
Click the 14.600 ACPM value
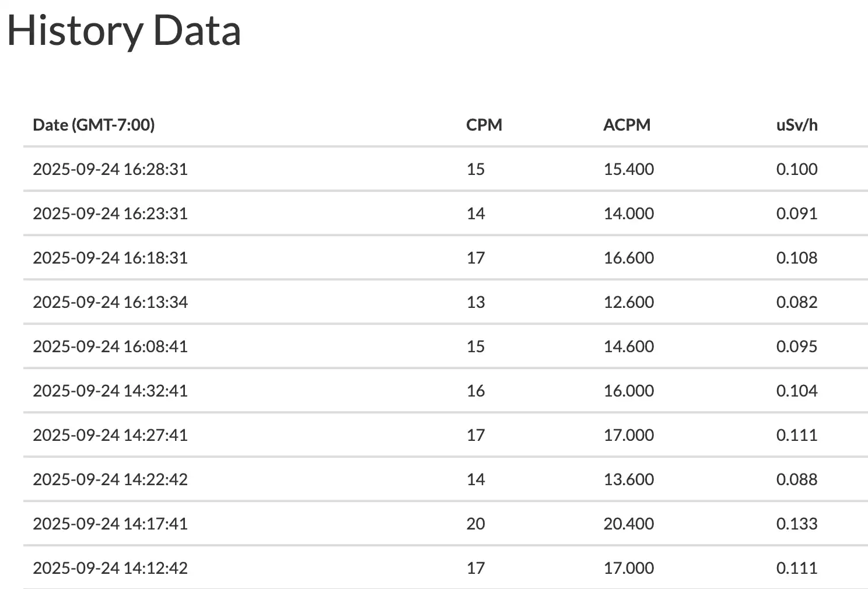629,346
